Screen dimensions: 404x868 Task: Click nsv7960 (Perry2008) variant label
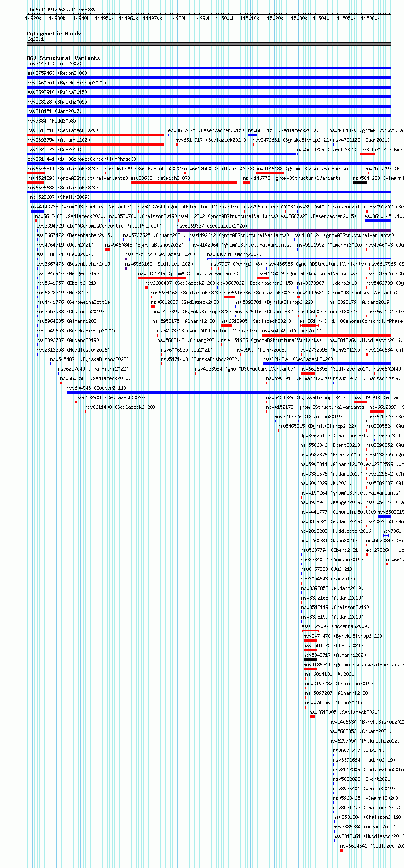269,207
